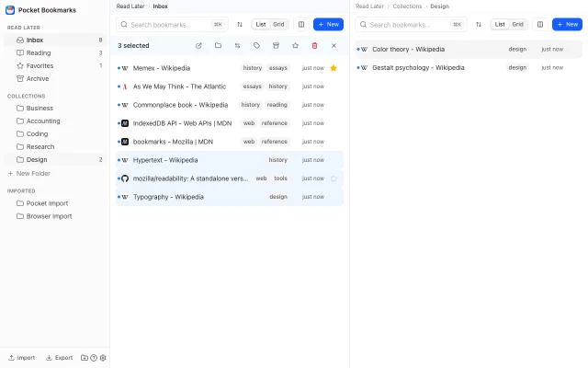Select the As We May Think bookmark
Viewport: 588px width, 368px height.
230,86
